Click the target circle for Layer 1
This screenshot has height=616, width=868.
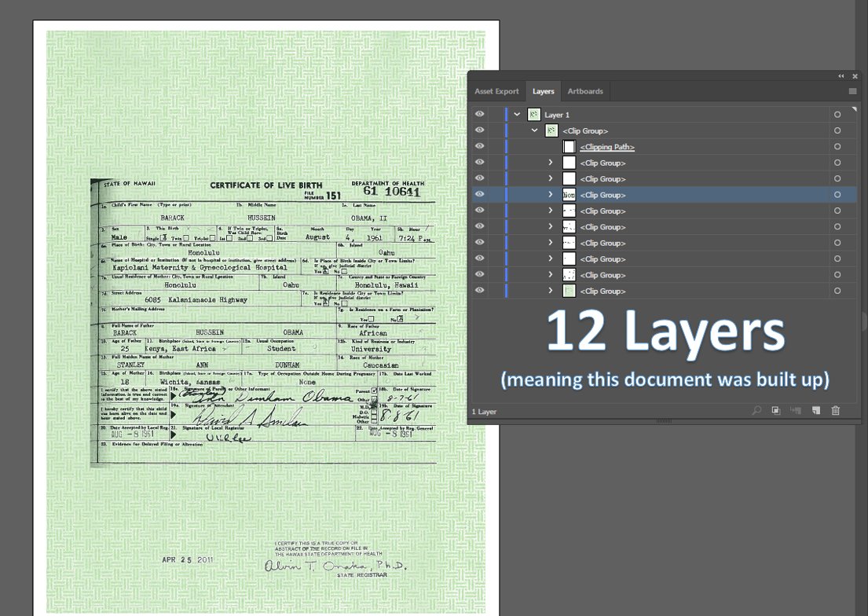click(837, 115)
